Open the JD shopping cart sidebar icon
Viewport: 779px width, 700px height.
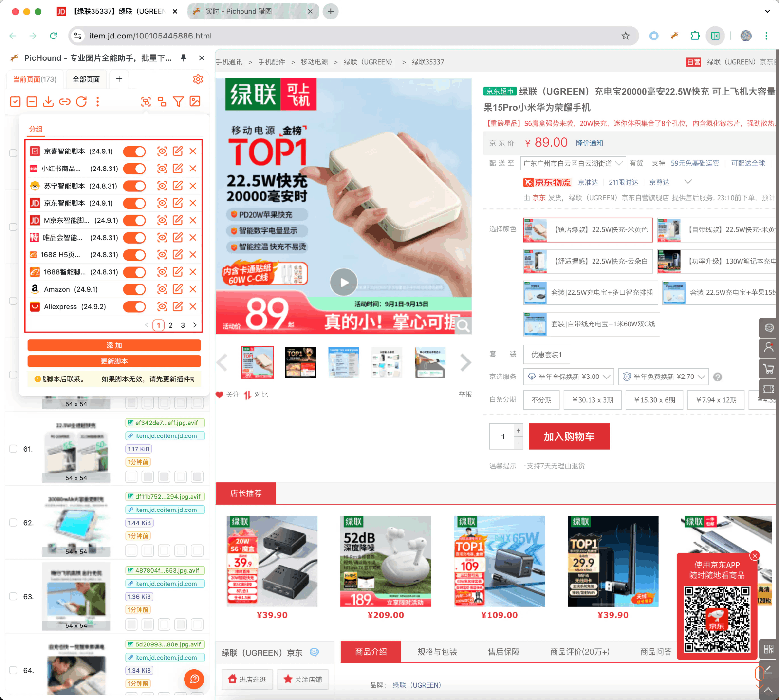point(769,369)
